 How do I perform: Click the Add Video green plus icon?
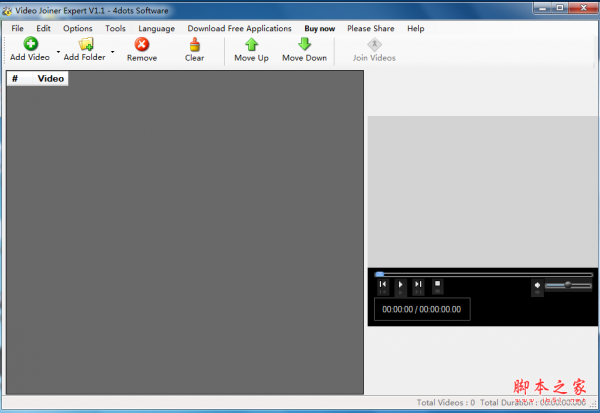coord(29,44)
